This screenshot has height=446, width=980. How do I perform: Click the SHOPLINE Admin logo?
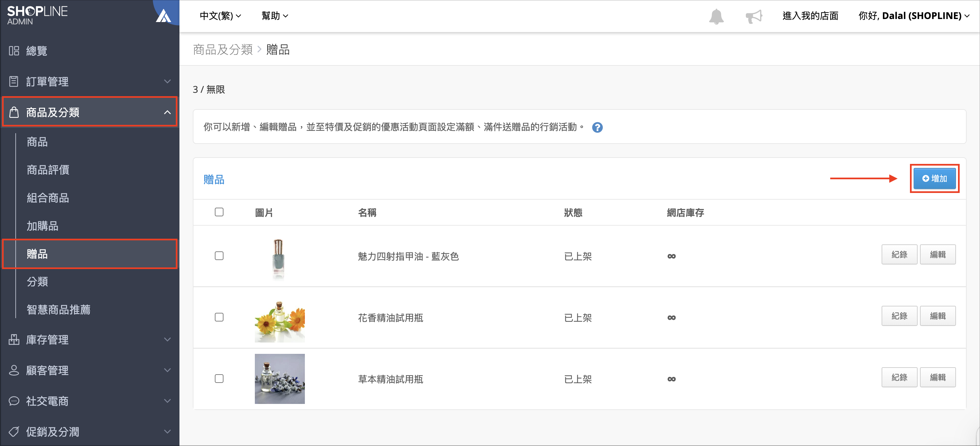point(37,15)
